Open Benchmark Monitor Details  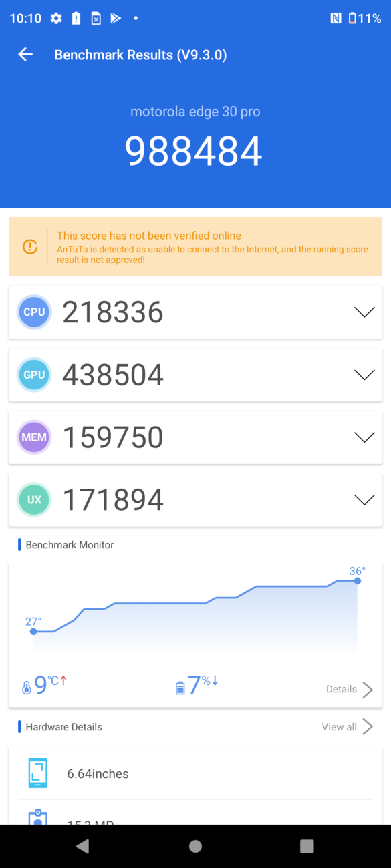click(350, 690)
